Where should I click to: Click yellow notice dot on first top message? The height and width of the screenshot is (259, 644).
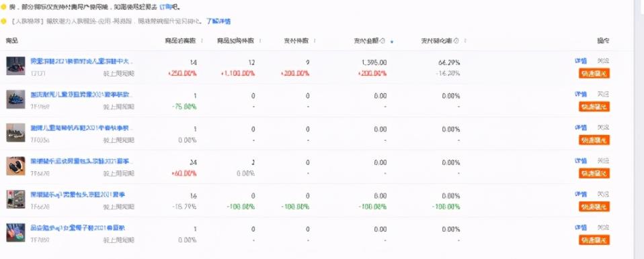pyautogui.click(x=3, y=7)
